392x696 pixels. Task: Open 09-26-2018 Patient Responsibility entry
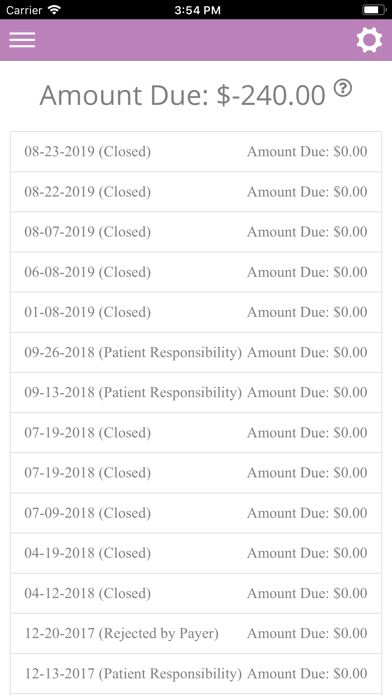(x=196, y=352)
